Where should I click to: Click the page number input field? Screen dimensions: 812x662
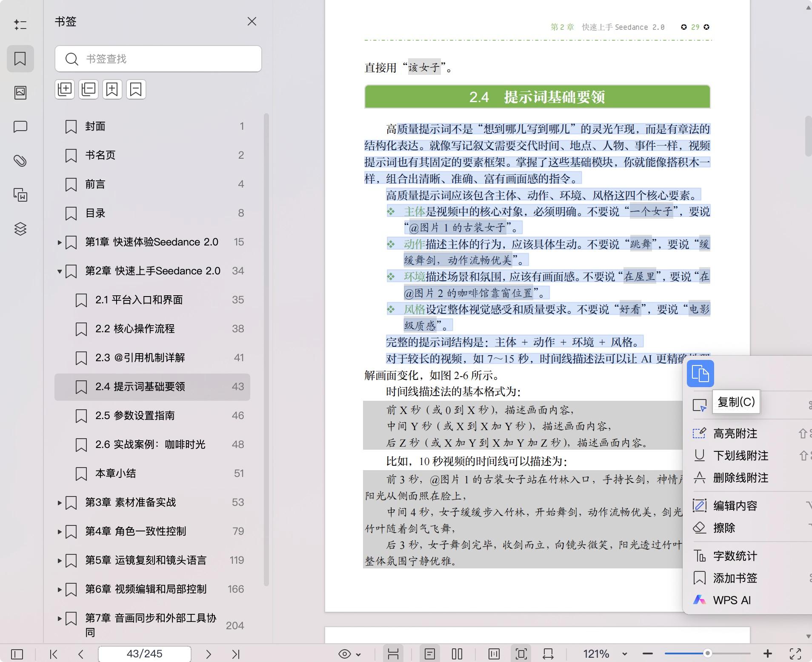[145, 654]
